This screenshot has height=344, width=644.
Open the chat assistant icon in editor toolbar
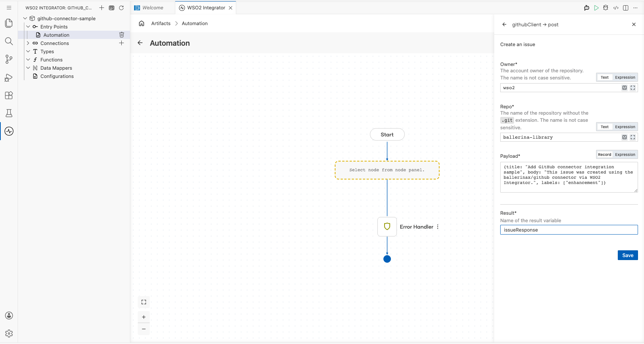pyautogui.click(x=587, y=8)
